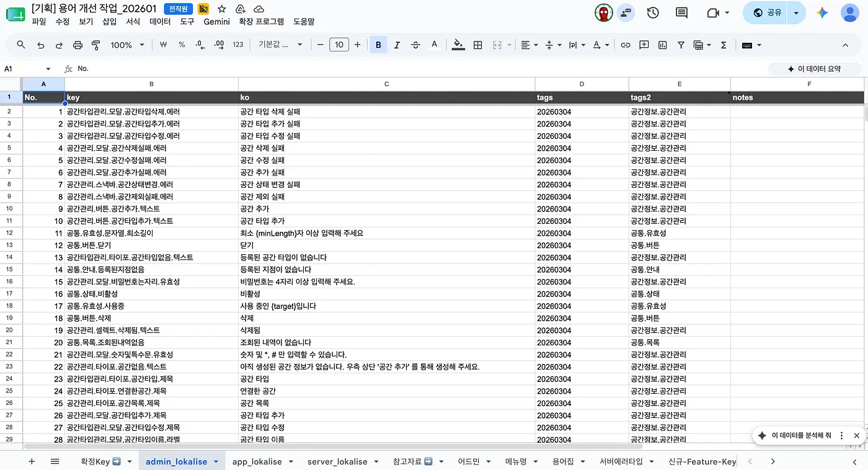
Task: Apply the ₩ currency format
Action: coord(163,45)
